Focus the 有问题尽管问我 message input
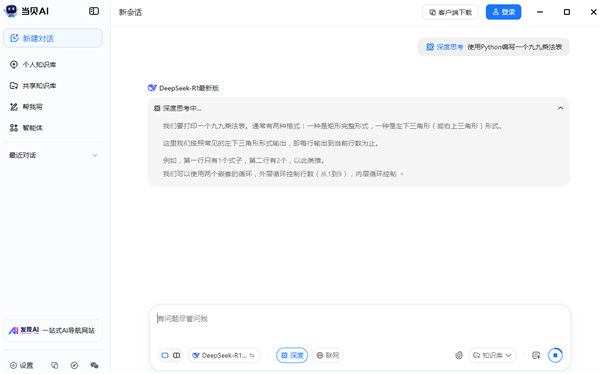 pos(360,318)
